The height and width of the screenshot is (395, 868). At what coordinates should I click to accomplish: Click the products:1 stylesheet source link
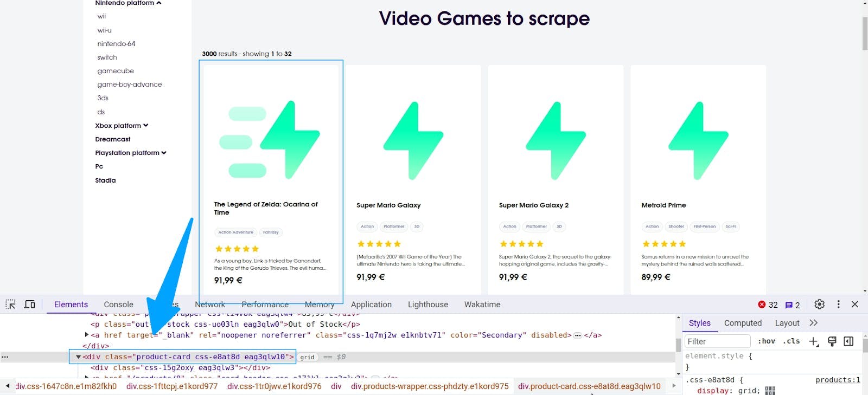click(838, 380)
